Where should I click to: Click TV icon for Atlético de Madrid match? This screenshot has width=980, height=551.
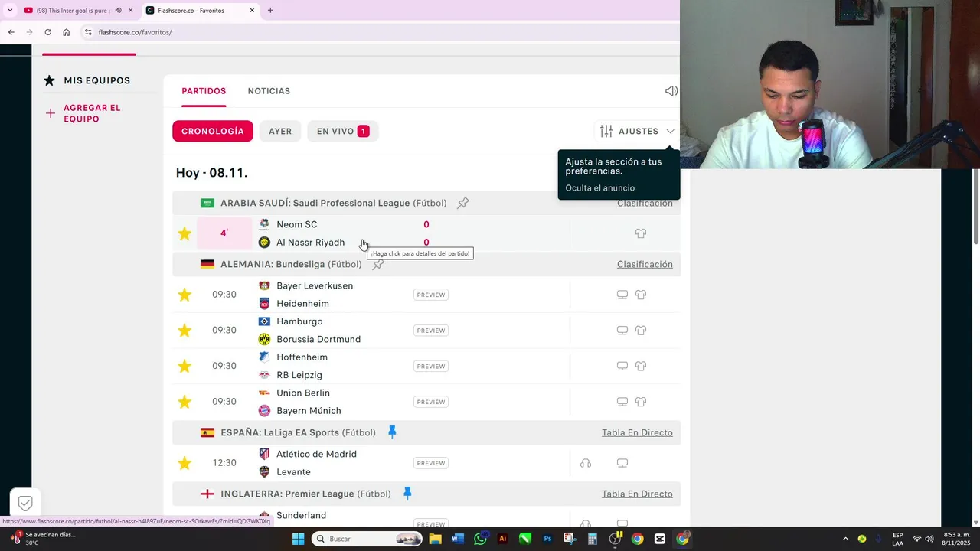pyautogui.click(x=622, y=463)
